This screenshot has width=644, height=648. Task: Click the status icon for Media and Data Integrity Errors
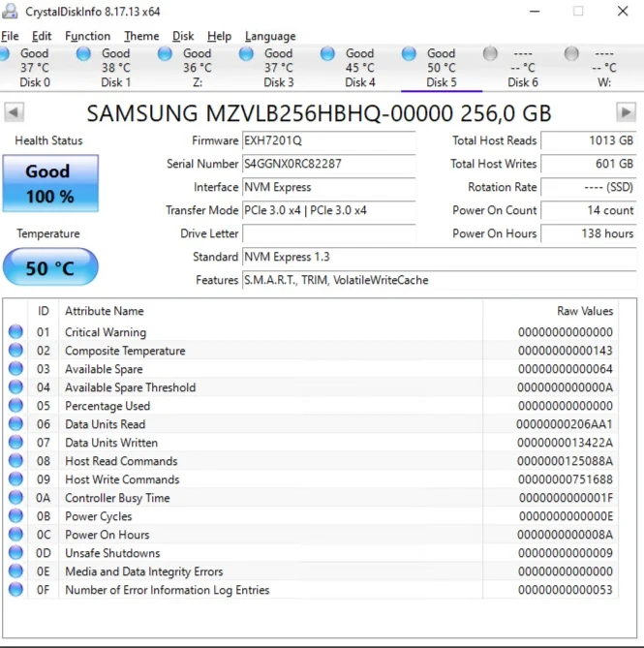coord(15,571)
